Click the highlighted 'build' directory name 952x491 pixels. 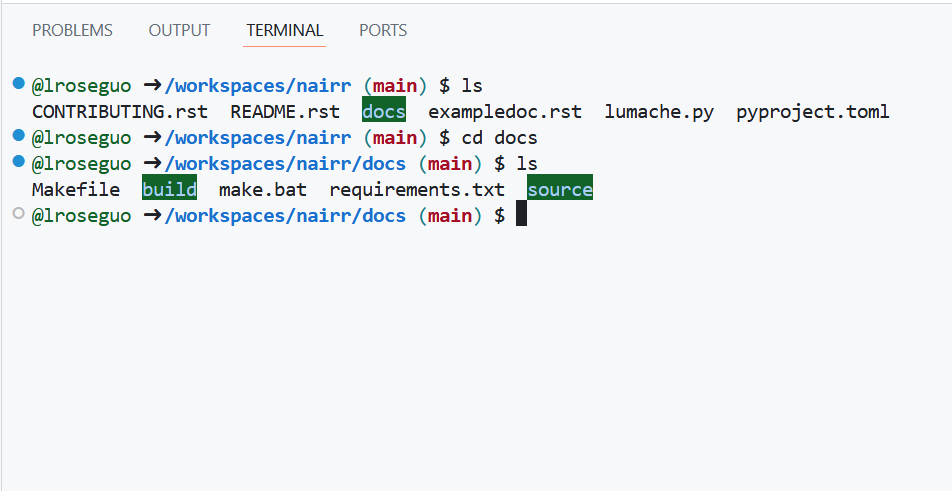[x=169, y=189]
